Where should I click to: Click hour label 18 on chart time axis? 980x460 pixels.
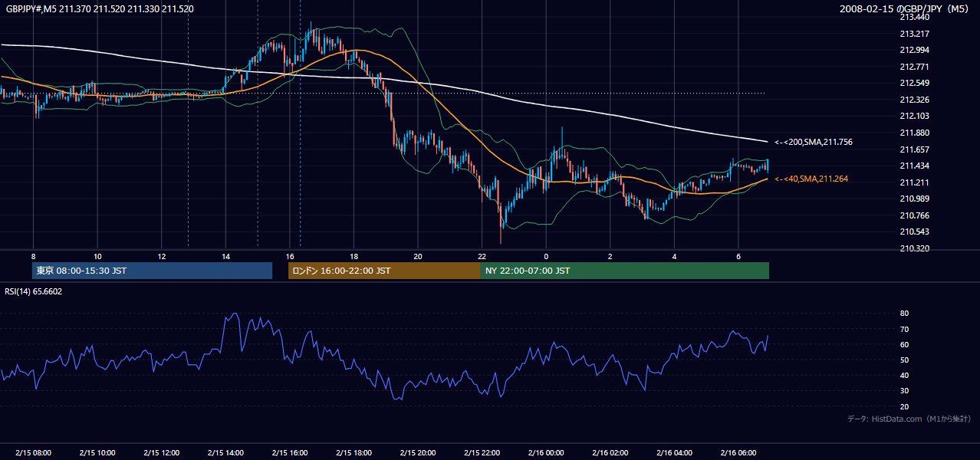point(354,255)
